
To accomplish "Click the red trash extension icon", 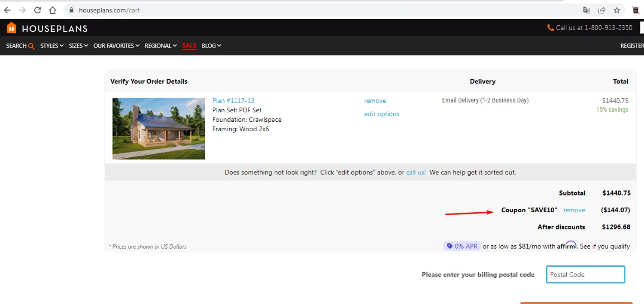I will (636, 10).
